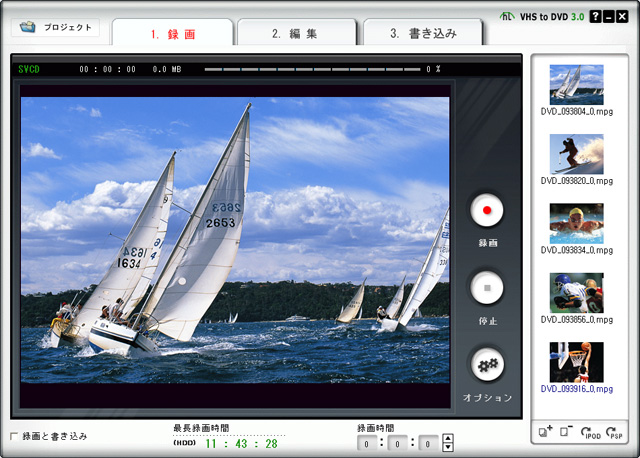Click the red 録画 record button

[487, 210]
